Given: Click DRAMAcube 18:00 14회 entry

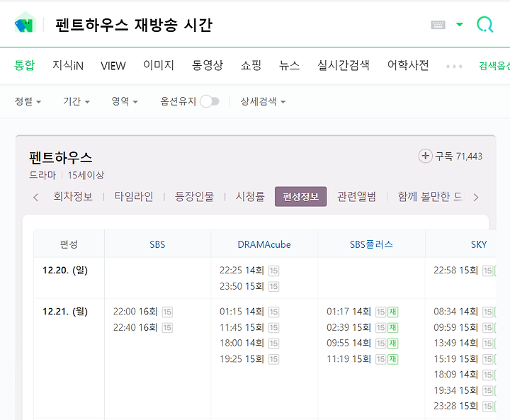Looking at the screenshot, I should (x=242, y=344).
